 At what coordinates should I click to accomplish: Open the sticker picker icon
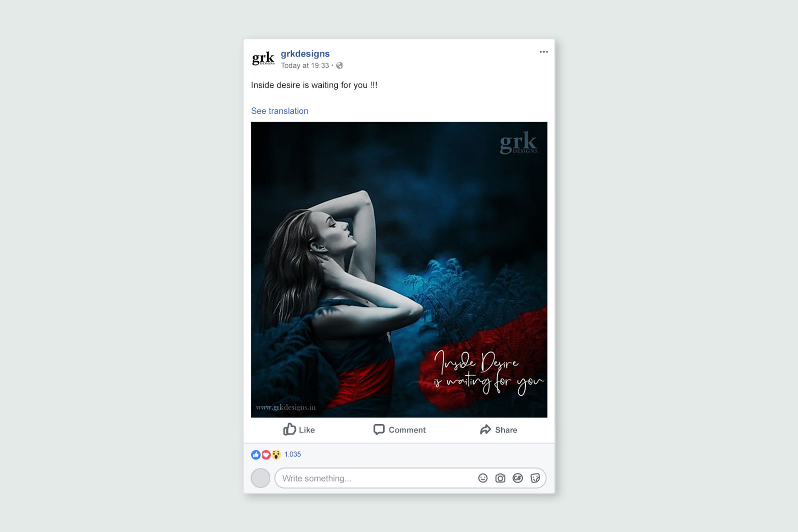pos(535,478)
